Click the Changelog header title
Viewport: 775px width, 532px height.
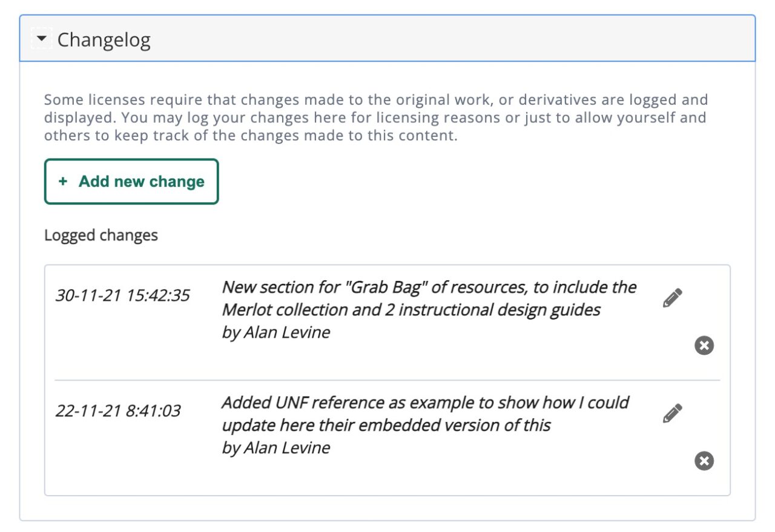(104, 40)
